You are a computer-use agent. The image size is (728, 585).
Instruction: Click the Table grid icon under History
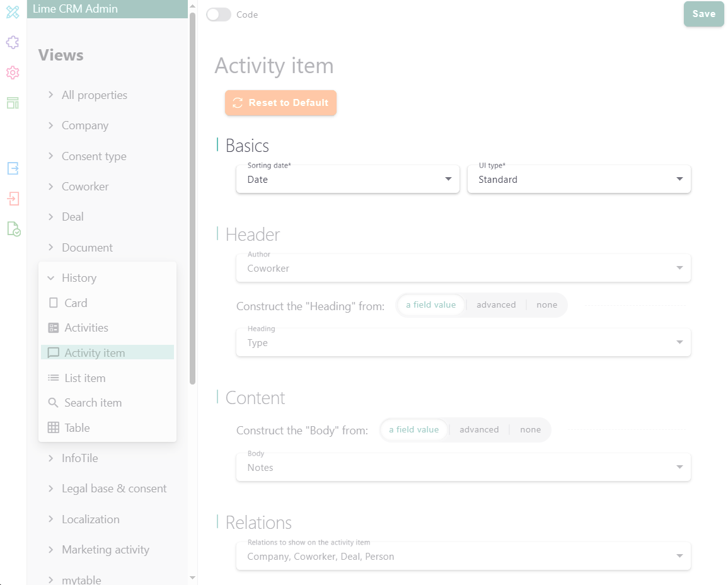54,427
